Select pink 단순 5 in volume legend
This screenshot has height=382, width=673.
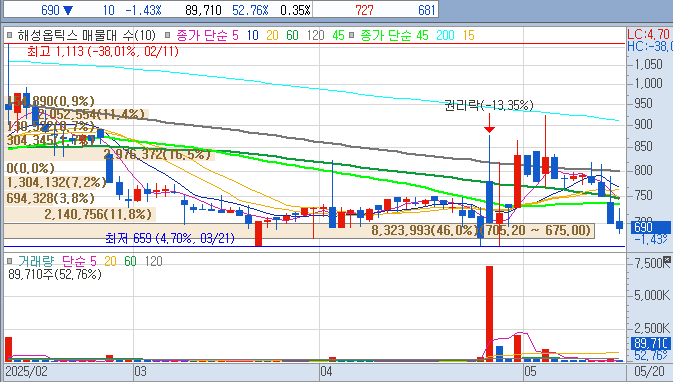click(79, 261)
